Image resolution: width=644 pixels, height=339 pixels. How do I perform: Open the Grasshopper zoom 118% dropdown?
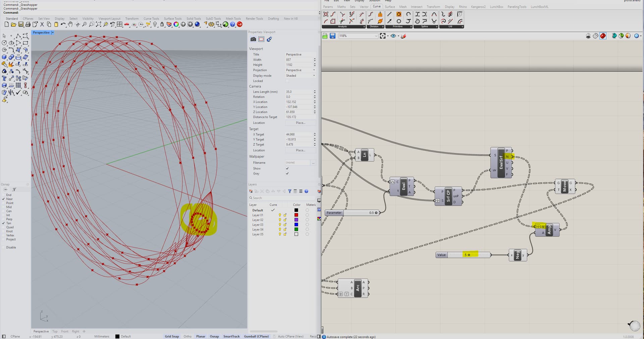(x=376, y=36)
